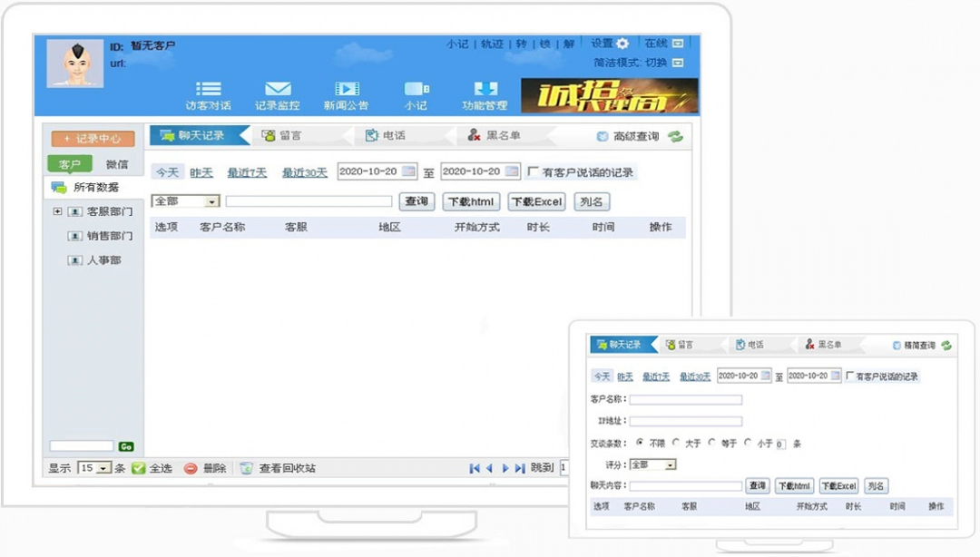The height and width of the screenshot is (557, 980).
Task: Click the 最近30天 date filter link
Action: 303,171
